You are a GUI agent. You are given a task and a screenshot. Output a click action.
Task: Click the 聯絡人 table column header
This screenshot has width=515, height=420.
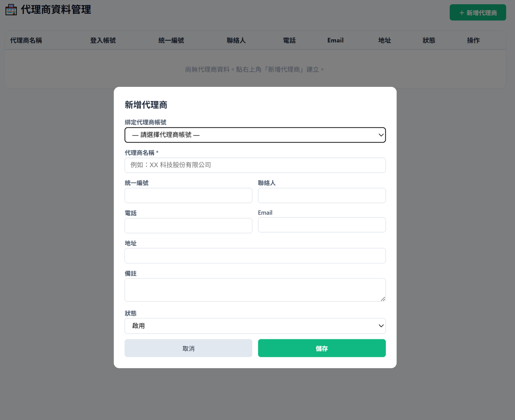click(236, 40)
